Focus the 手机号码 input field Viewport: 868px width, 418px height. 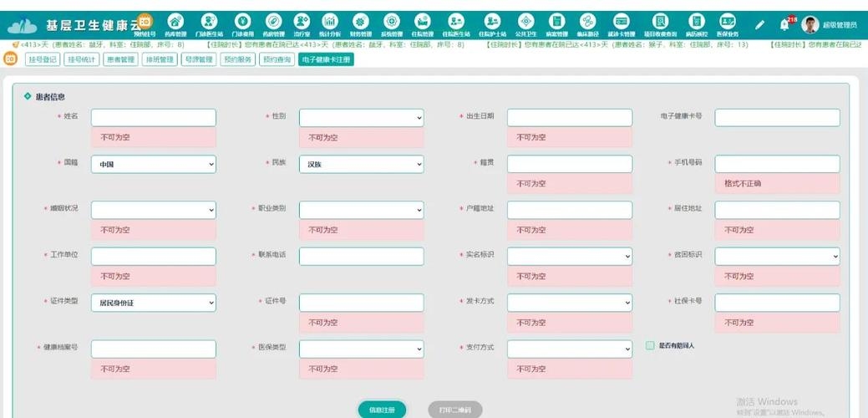click(777, 165)
